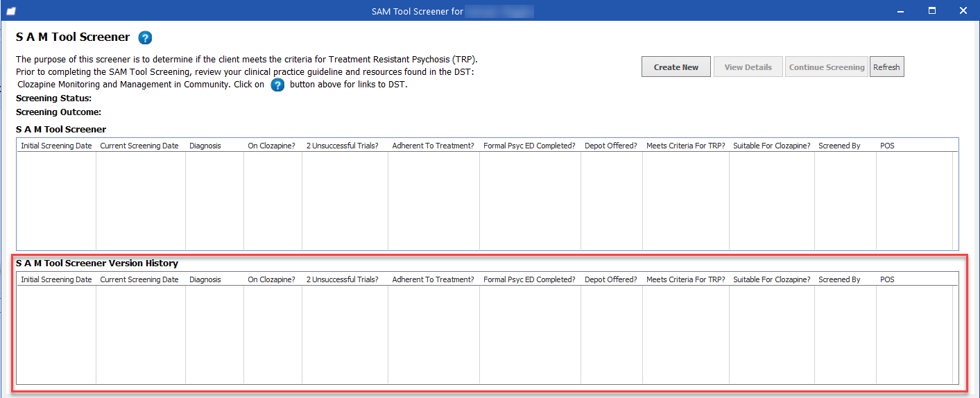980x398 pixels.
Task: Click the blue help icon beside the screener title
Action: click(x=145, y=38)
